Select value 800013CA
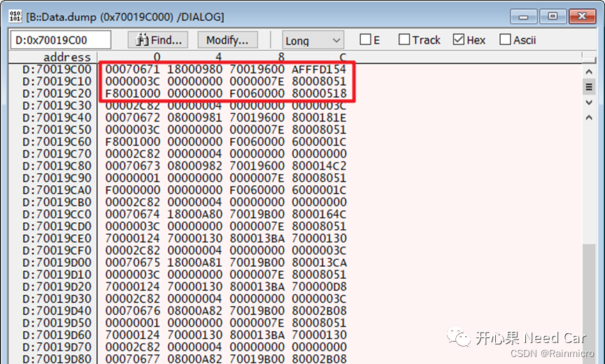Screen dimensions: 605x364 click(x=319, y=263)
